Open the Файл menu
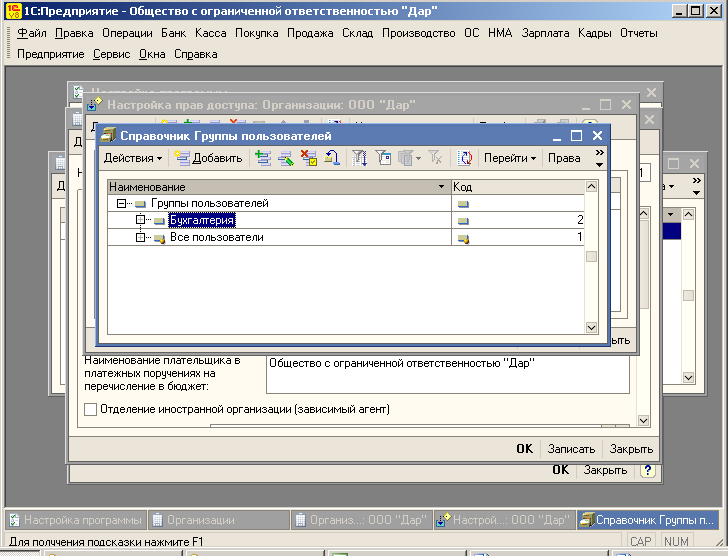 pyautogui.click(x=32, y=33)
